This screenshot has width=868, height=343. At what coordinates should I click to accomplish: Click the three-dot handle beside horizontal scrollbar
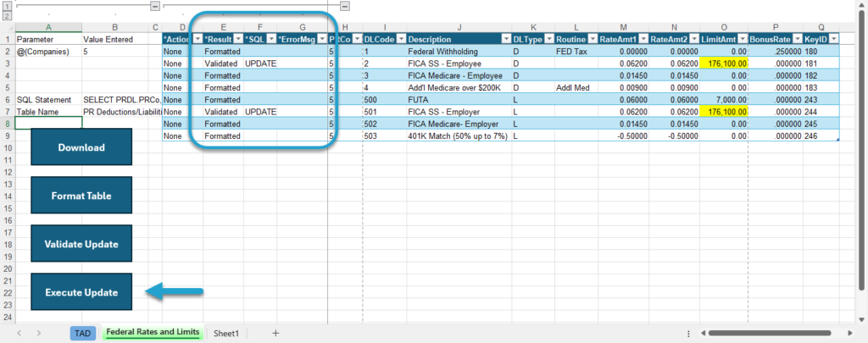click(688, 334)
